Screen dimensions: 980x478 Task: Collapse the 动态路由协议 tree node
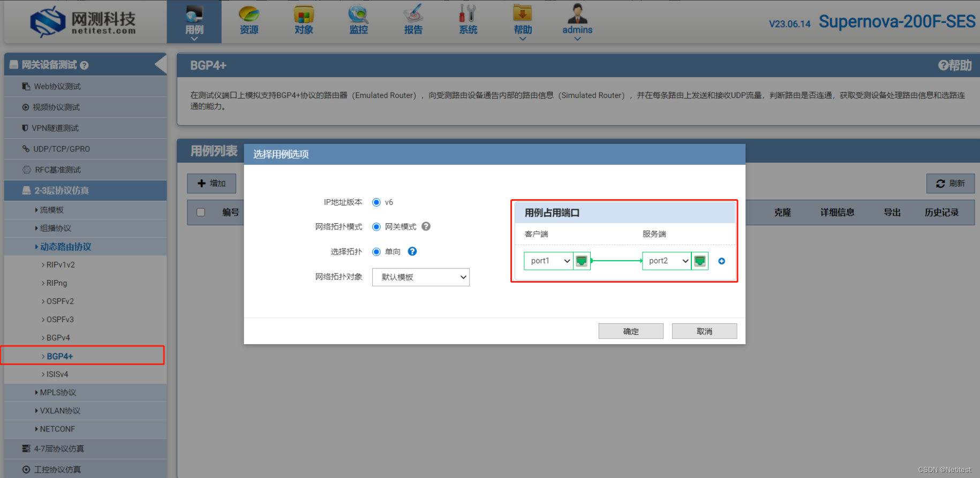click(85, 247)
